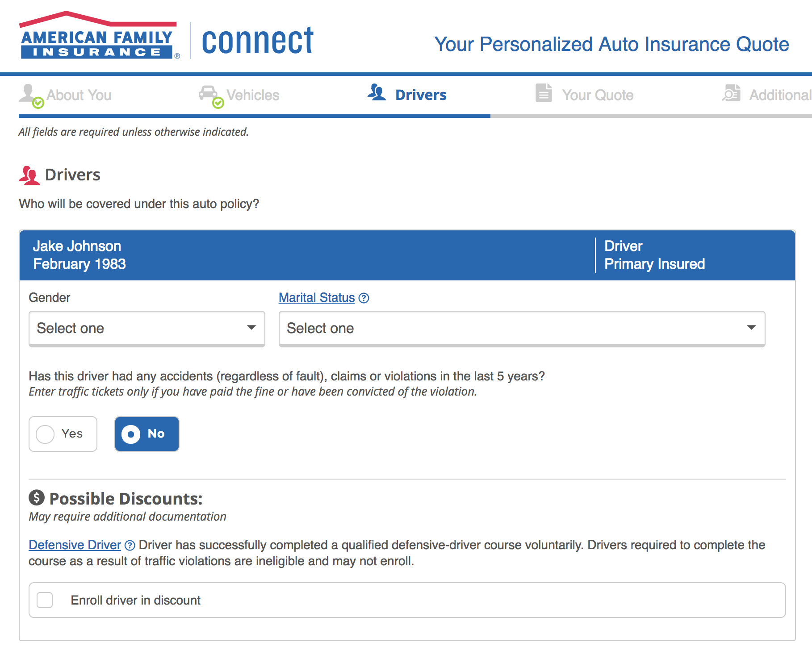Viewport: 812px width, 651px height.
Task: Click the Vehicles car icon
Action: (x=209, y=94)
